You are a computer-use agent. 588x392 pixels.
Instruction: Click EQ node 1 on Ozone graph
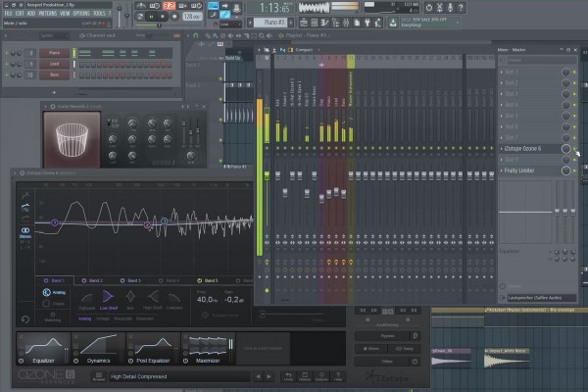click(54, 222)
